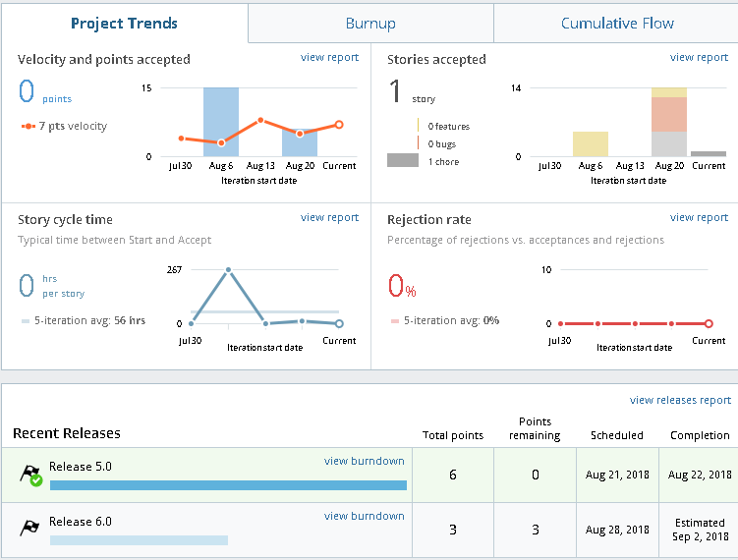Click Release 5.0 points remaining value 0
This screenshot has height=560, width=738.
pos(536,475)
